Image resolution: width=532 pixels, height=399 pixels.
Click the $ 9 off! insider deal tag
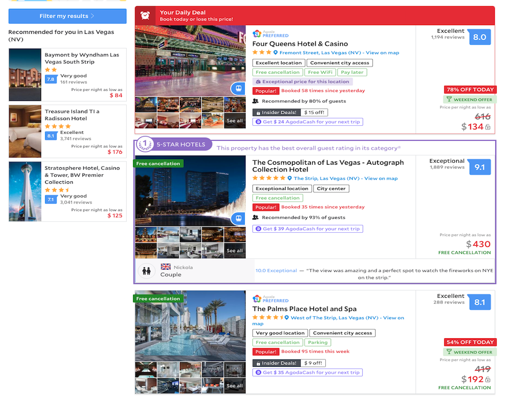click(313, 363)
